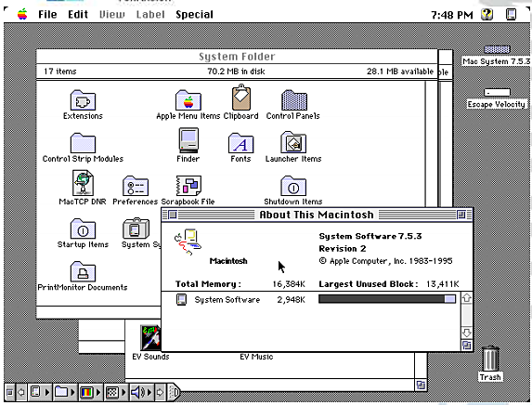Select the Preferences folder icon

(136, 186)
